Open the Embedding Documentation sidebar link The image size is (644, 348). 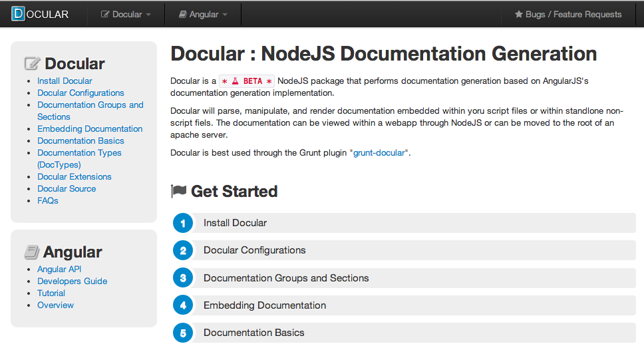(x=90, y=128)
